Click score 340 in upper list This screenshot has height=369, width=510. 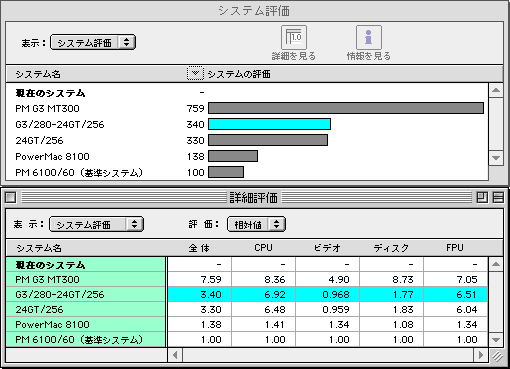[x=195, y=124]
